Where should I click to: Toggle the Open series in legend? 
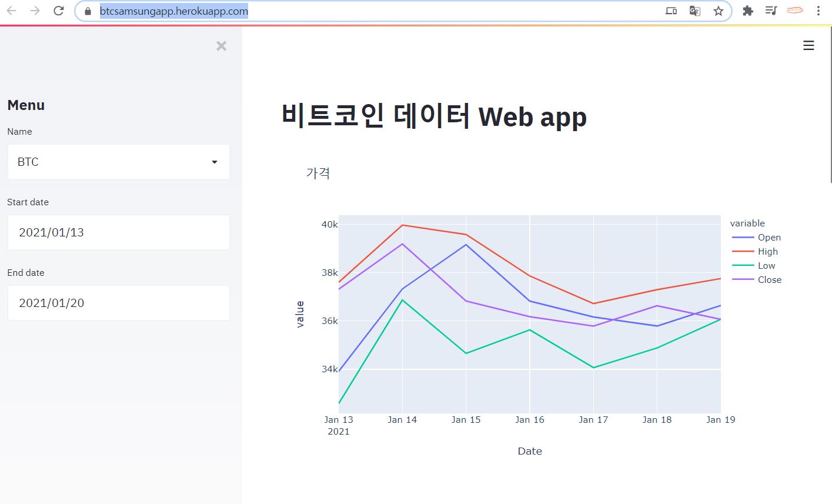coord(757,238)
